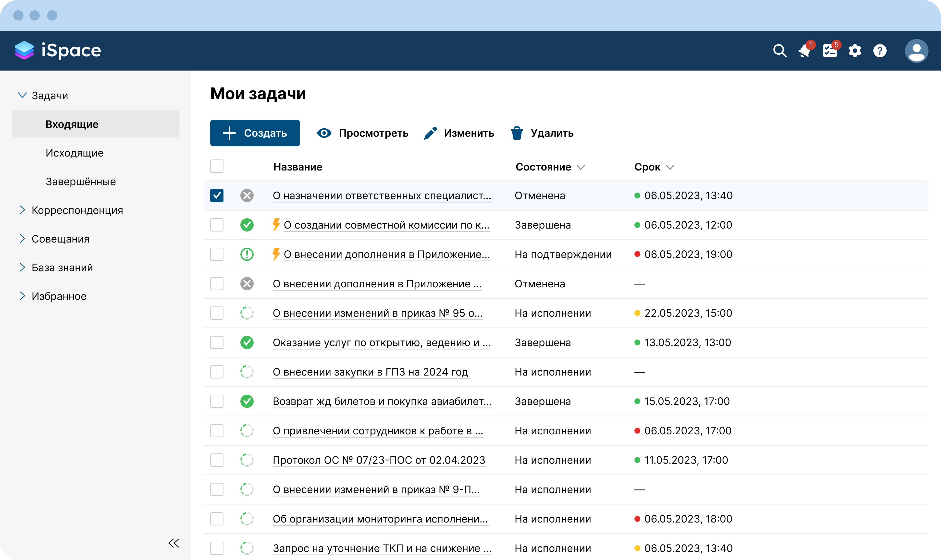This screenshot has width=941, height=560.
Task: Collapse the sidebar with the double arrow
Action: coord(174,543)
